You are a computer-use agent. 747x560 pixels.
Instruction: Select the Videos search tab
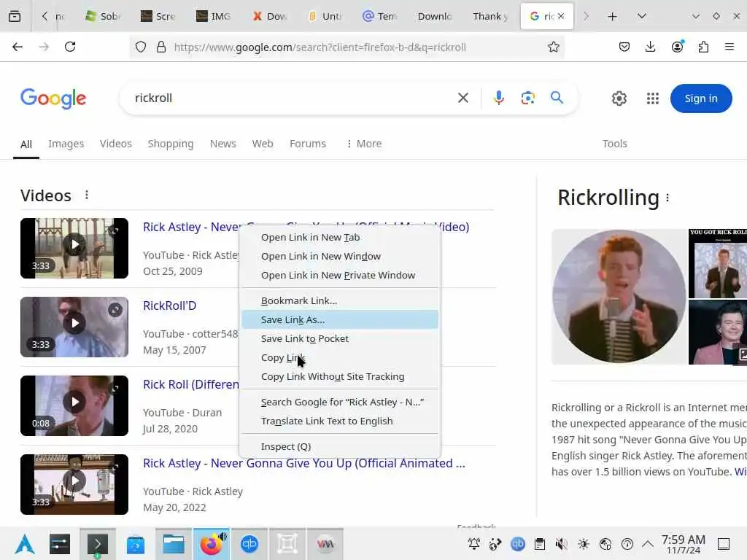click(x=116, y=144)
